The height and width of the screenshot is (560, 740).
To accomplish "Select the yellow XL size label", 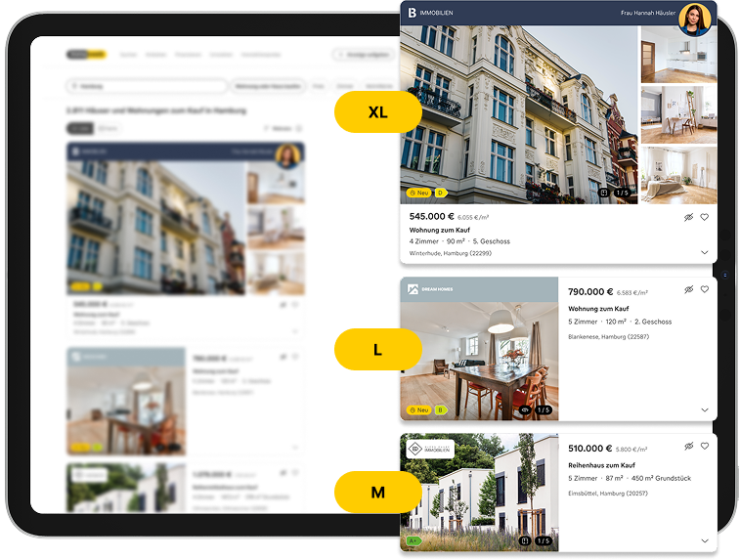I will click(377, 112).
